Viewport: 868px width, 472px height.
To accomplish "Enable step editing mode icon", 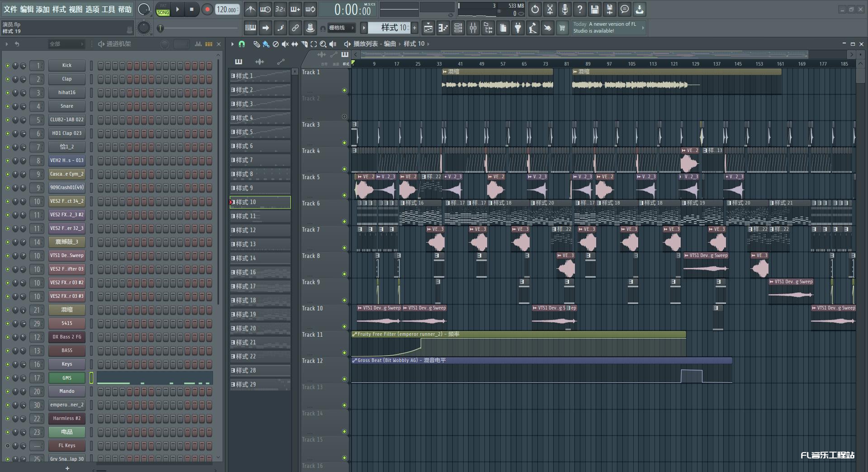I will click(x=280, y=28).
